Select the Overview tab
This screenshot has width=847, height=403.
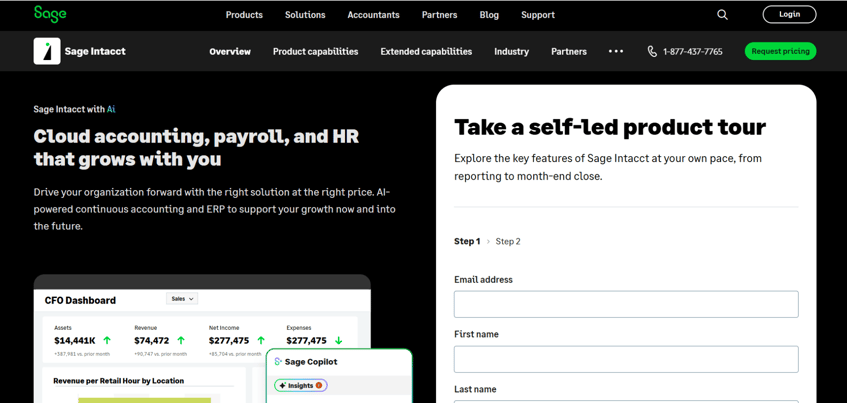pos(230,51)
